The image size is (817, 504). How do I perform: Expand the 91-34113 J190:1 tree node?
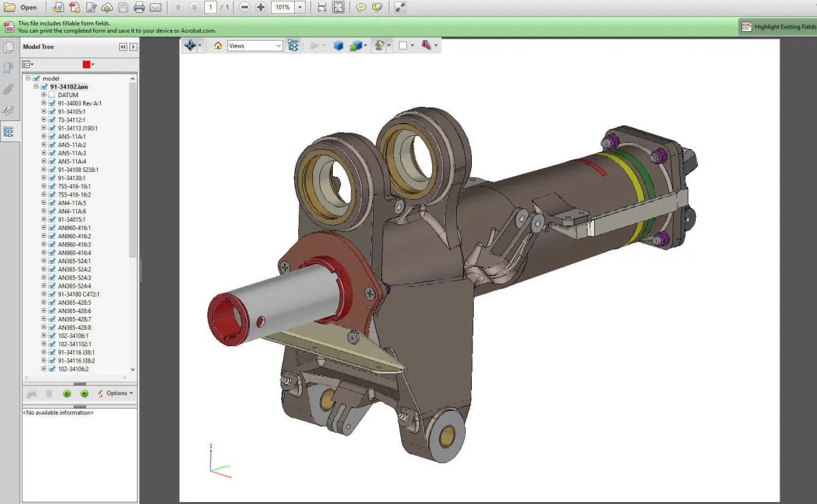44,128
